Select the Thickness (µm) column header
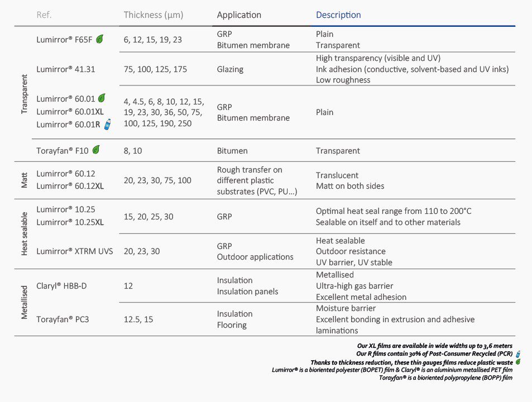The image size is (532, 402). click(x=154, y=15)
